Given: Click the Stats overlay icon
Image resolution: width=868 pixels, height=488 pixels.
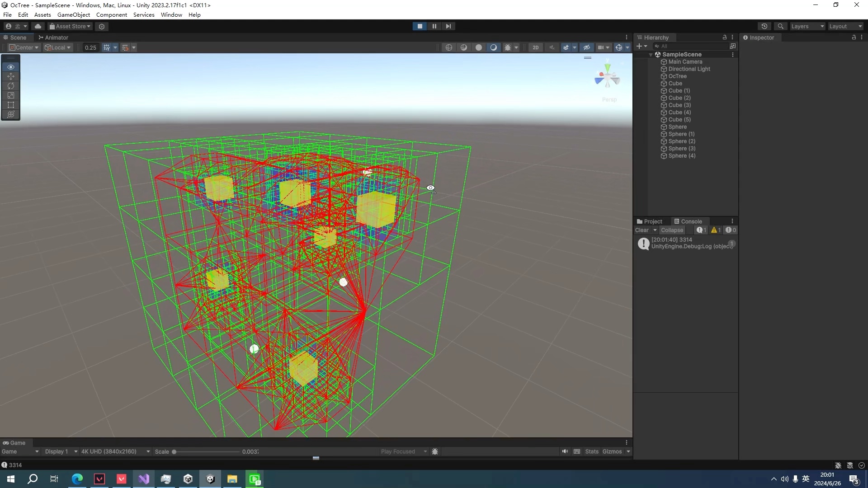Looking at the screenshot, I should click(591, 451).
